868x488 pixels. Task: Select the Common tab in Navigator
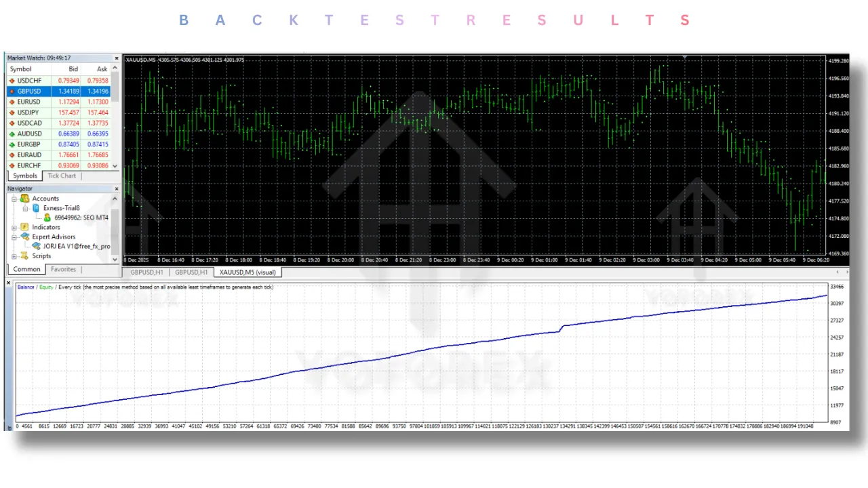(26, 269)
